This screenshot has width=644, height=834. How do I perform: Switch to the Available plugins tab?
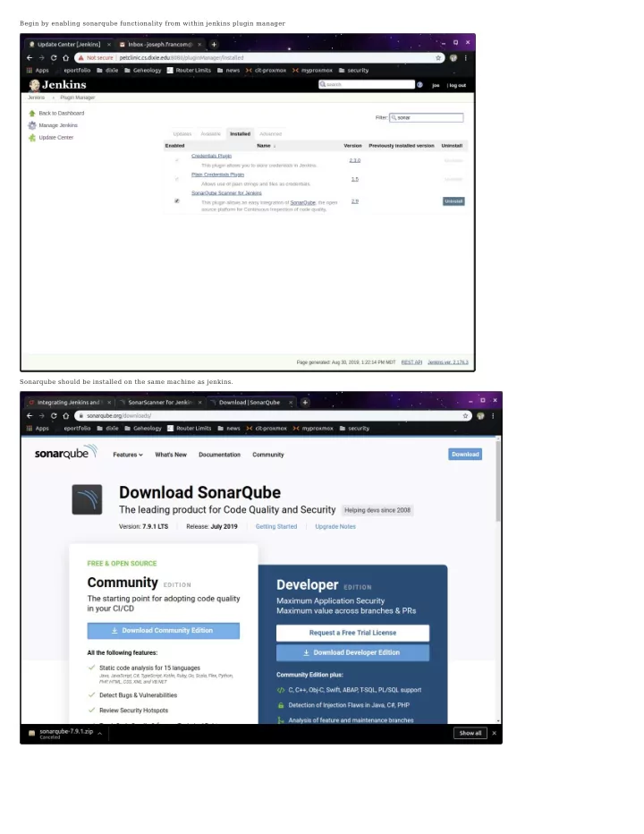[x=210, y=133]
